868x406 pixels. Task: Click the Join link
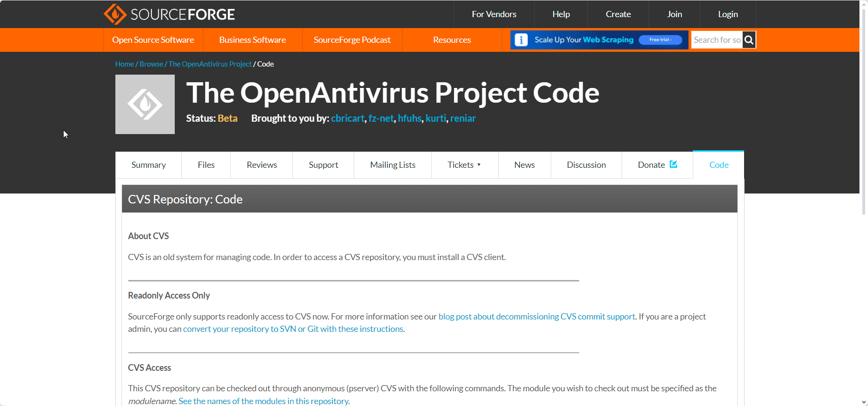click(x=674, y=14)
